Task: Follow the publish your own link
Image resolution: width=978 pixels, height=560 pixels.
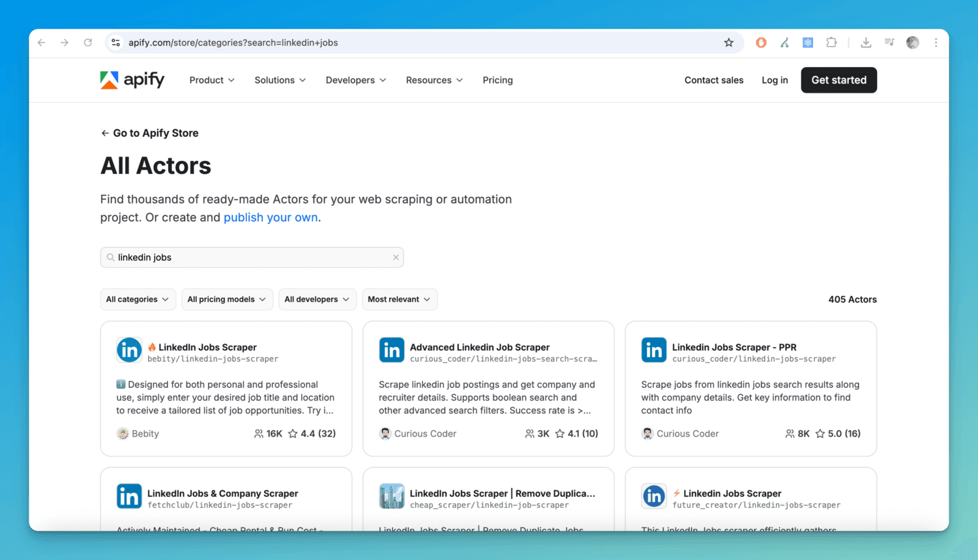Action: [271, 218]
